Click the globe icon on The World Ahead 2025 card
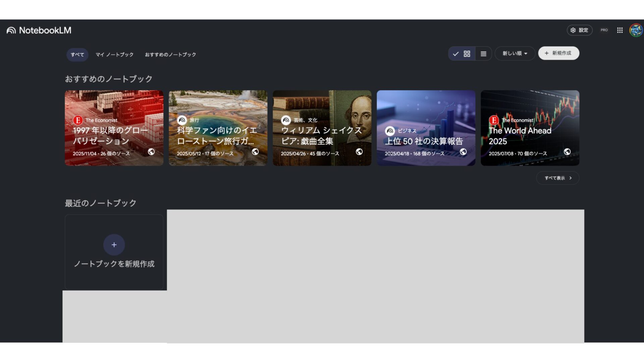The image size is (644, 362). point(567,152)
